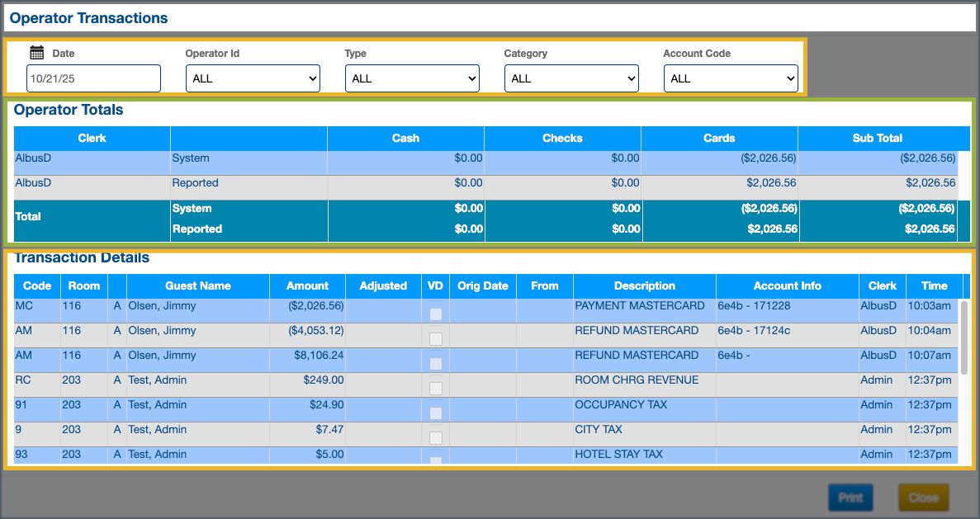Toggle VD checkbox for PAYMENT MASTERCARD row

[435, 314]
